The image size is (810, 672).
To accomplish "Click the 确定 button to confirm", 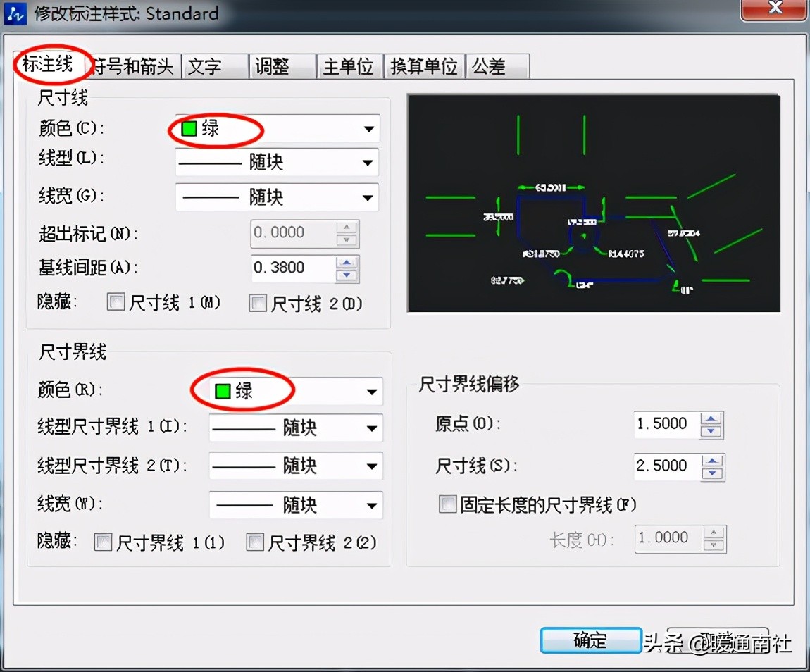I will point(590,641).
